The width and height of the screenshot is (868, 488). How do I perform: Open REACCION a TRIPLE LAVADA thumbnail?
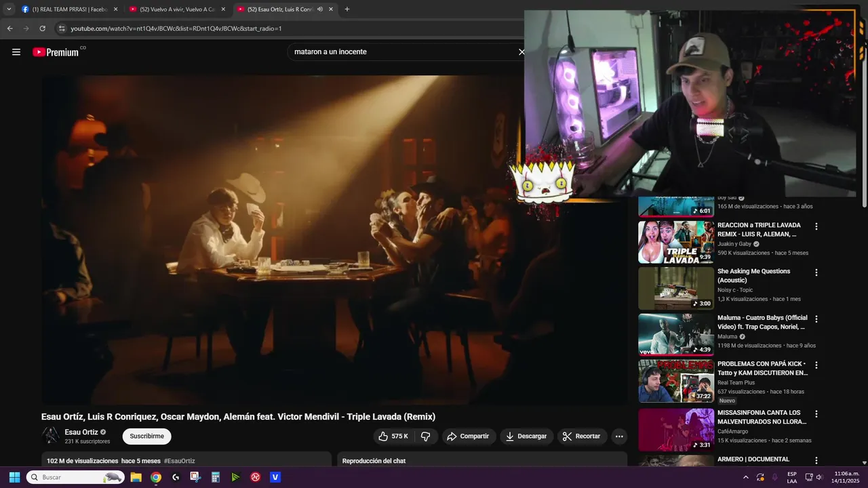pos(676,242)
